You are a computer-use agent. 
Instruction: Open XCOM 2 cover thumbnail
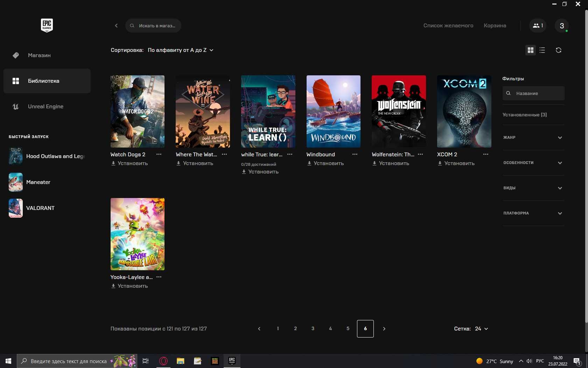pyautogui.click(x=464, y=111)
